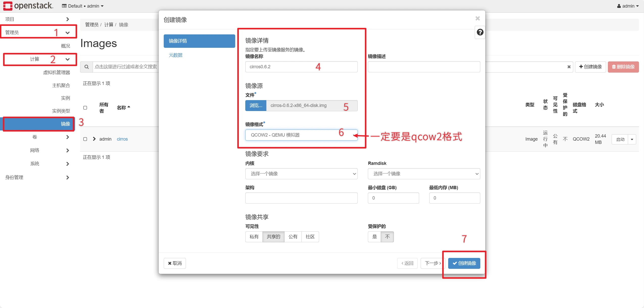Clear the search filter with X icon

569,67
